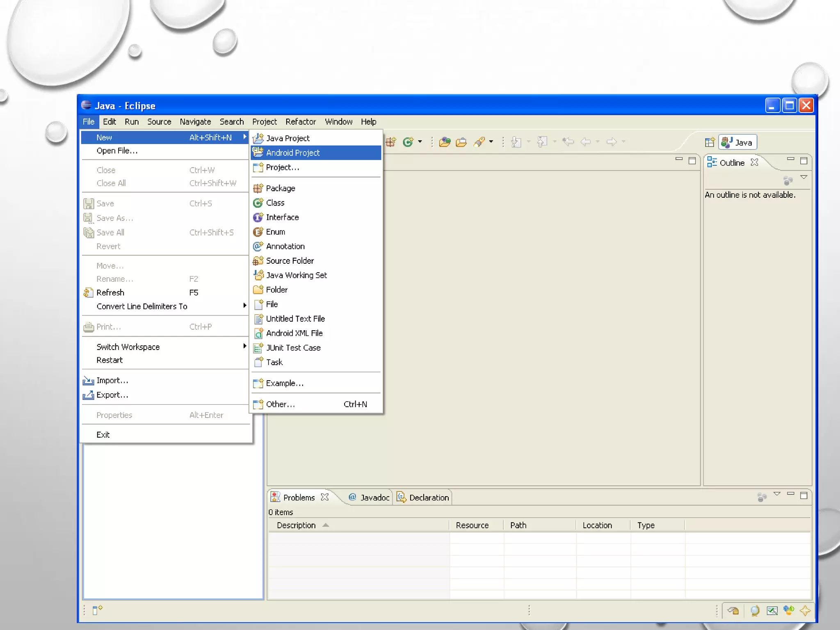Choose Java Project in New submenu
Viewport: 840px width, 630px height.
[316, 138]
